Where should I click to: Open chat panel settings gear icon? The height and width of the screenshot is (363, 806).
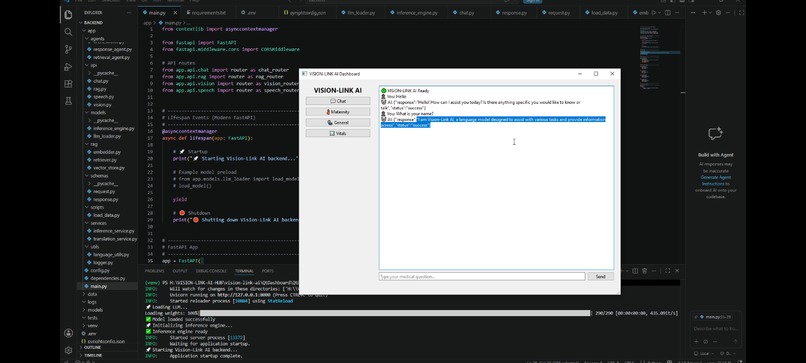click(719, 12)
